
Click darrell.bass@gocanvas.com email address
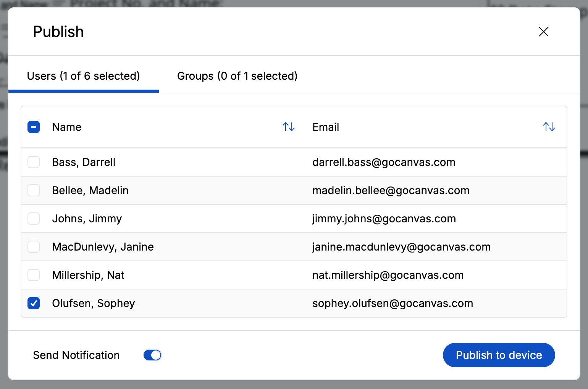click(x=384, y=162)
